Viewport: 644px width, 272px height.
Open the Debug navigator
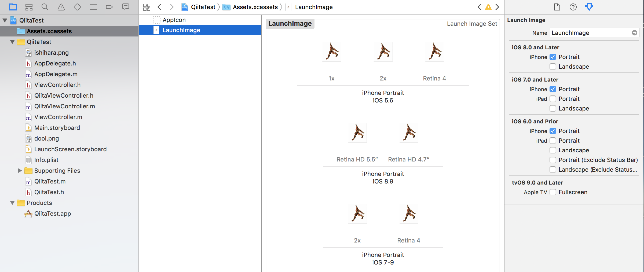[x=93, y=7]
